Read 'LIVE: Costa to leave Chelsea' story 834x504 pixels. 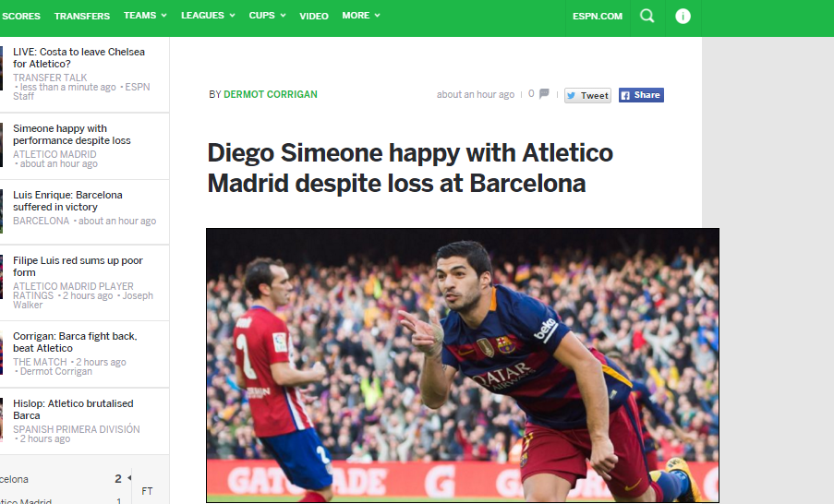79,57
